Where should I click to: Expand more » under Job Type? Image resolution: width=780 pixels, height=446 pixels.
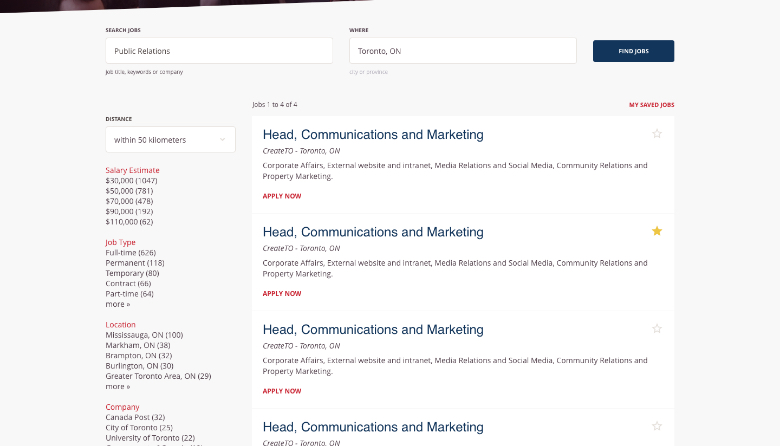[118, 304]
